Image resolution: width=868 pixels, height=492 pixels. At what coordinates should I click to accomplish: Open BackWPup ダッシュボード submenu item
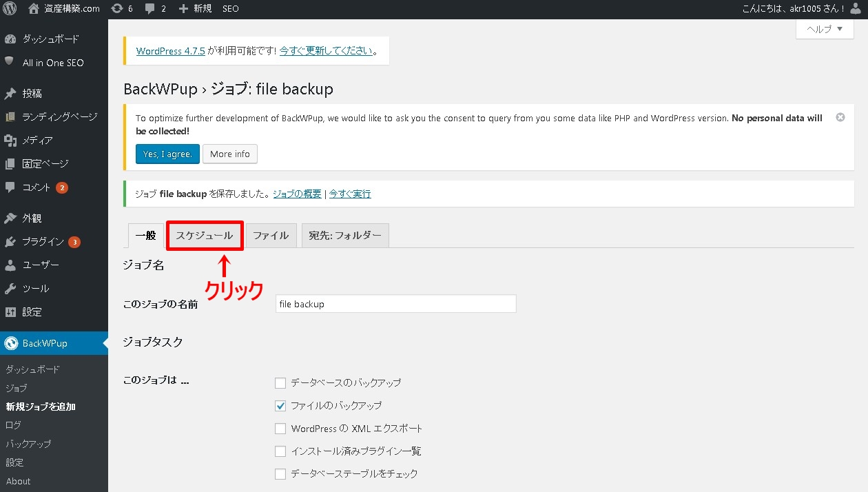pyautogui.click(x=33, y=369)
